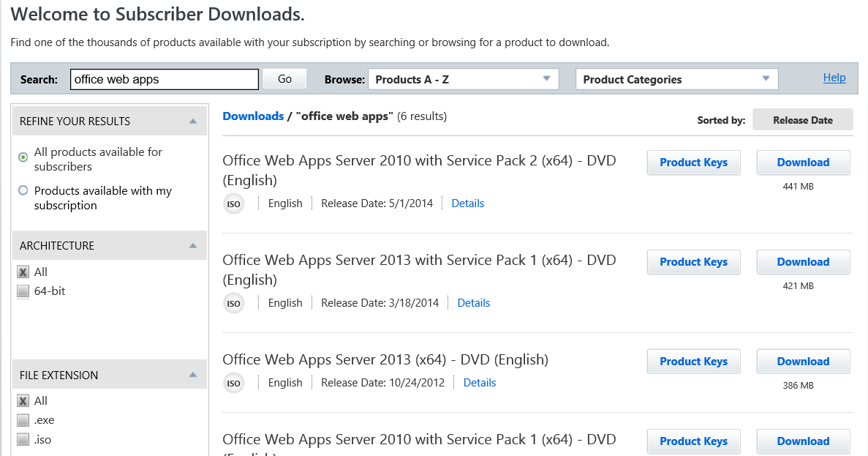868x456 pixels.
Task: View Details for release date 10/24/2012
Action: tap(480, 383)
